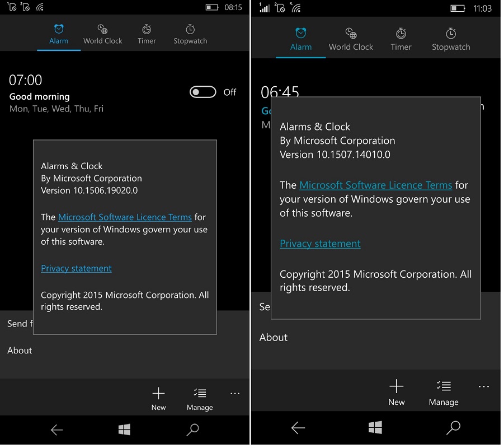Tap the Back arrow on the 11:03 phone
The height and width of the screenshot is (448, 504).
pyautogui.click(x=298, y=428)
